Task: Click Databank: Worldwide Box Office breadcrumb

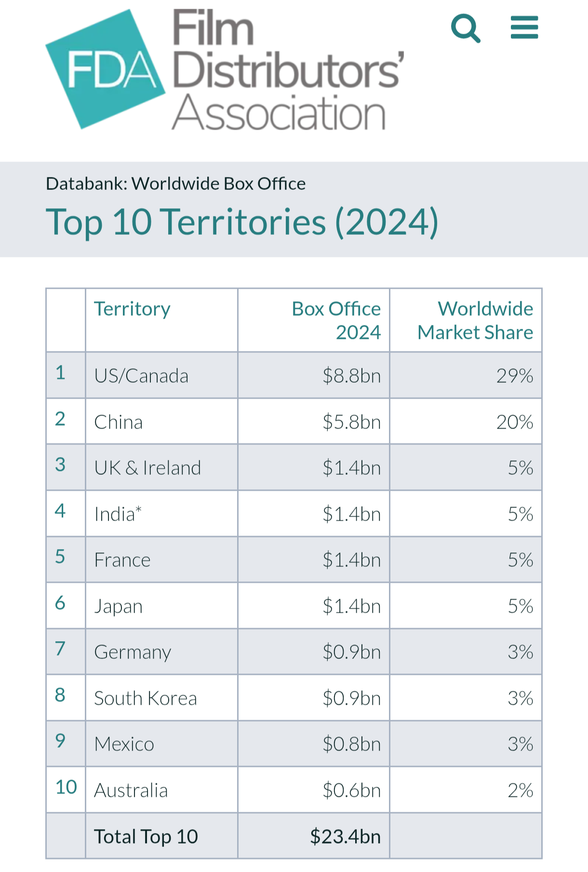Action: point(175,184)
